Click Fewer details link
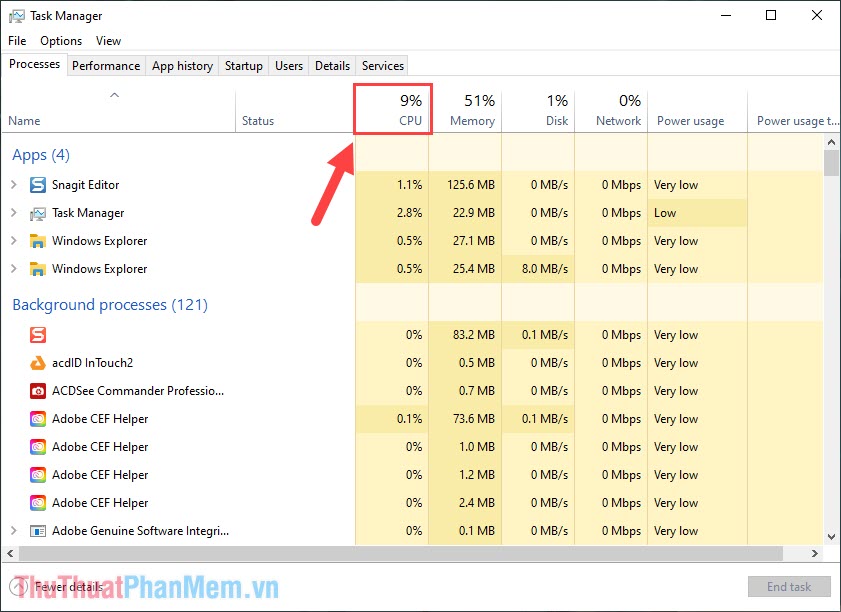This screenshot has height=612, width=841. pos(69,587)
